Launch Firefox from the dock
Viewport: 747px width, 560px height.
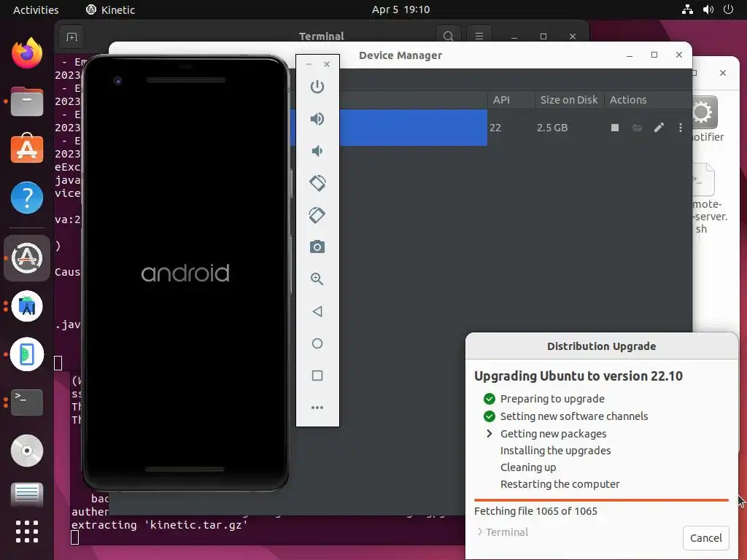[27, 52]
